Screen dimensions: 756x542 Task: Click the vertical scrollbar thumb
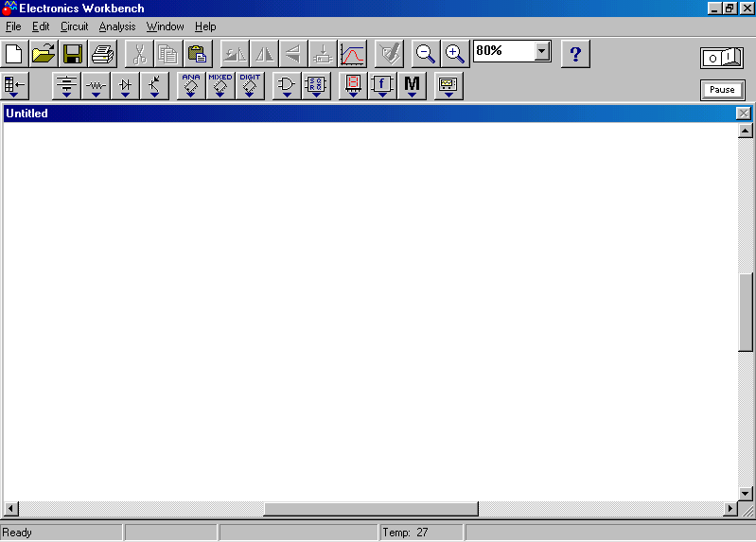[x=745, y=312]
